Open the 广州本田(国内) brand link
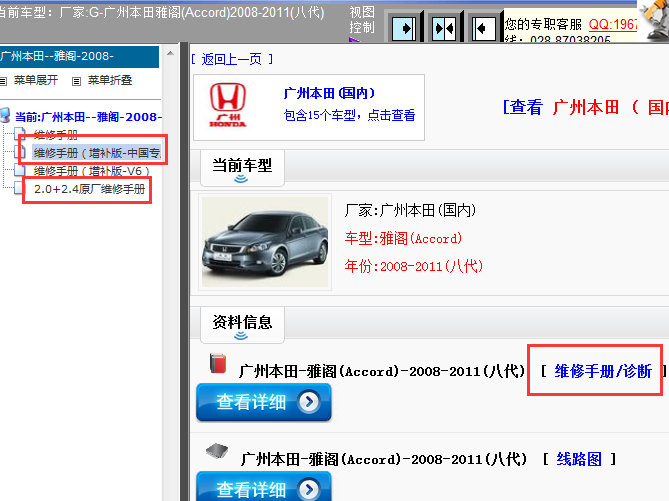 click(x=329, y=93)
